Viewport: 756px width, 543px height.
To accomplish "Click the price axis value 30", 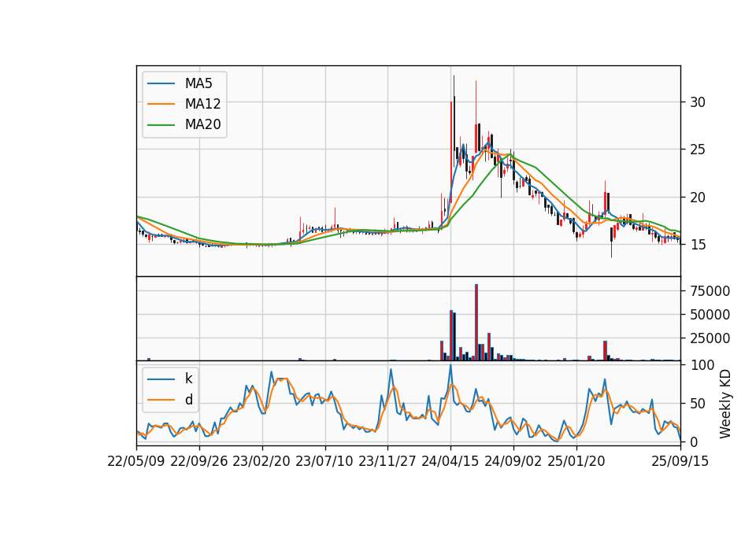I will [x=698, y=102].
